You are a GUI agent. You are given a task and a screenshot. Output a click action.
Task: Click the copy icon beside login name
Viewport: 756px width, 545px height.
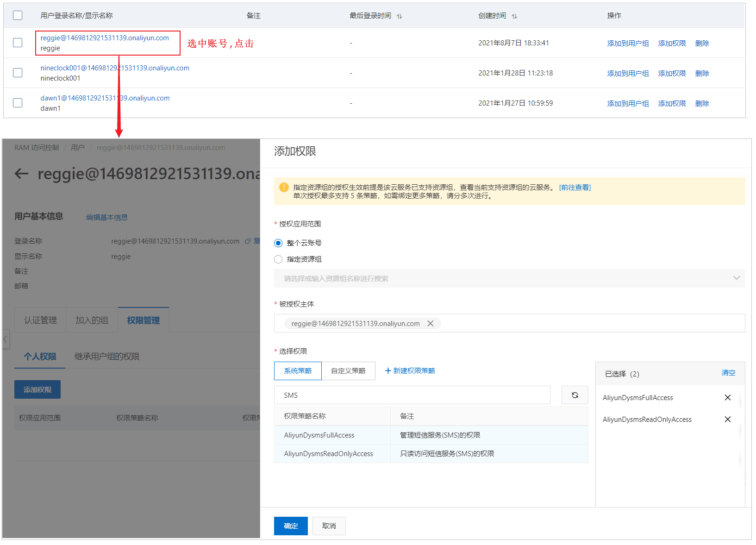pos(248,241)
